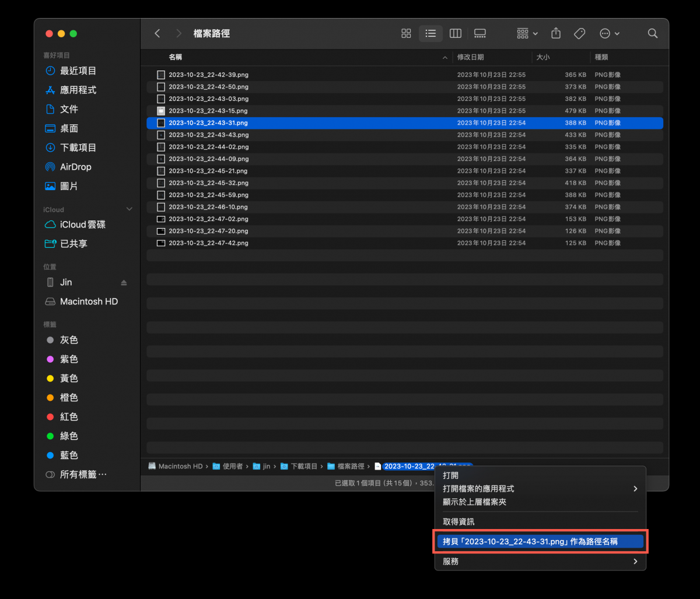This screenshot has height=599, width=700.
Task: Go back with the left chevron
Action: pyautogui.click(x=157, y=33)
